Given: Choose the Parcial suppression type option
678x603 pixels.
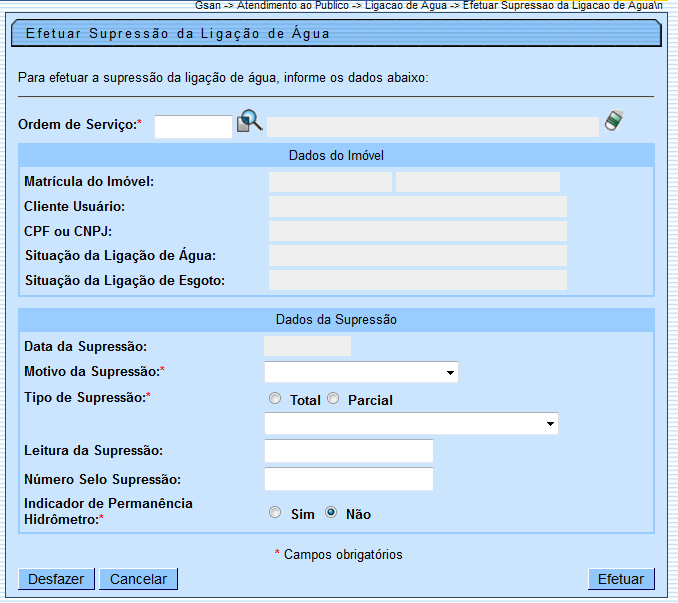Looking at the screenshot, I should [x=333, y=399].
